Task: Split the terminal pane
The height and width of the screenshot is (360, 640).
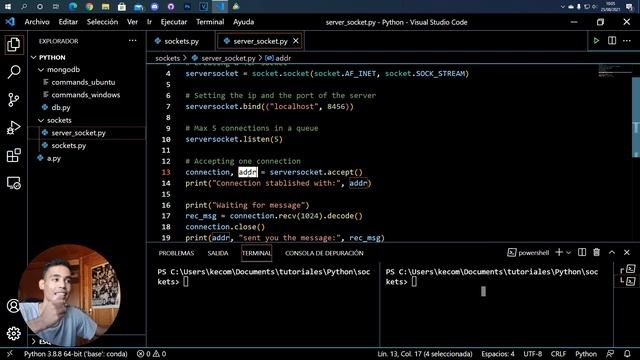Action: 582,253
